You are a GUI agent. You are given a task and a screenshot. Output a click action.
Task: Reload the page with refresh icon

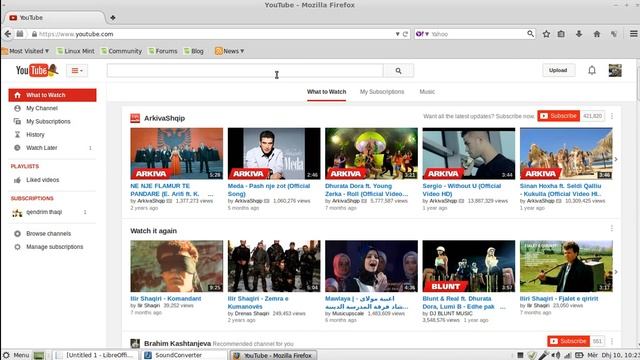(x=405, y=34)
